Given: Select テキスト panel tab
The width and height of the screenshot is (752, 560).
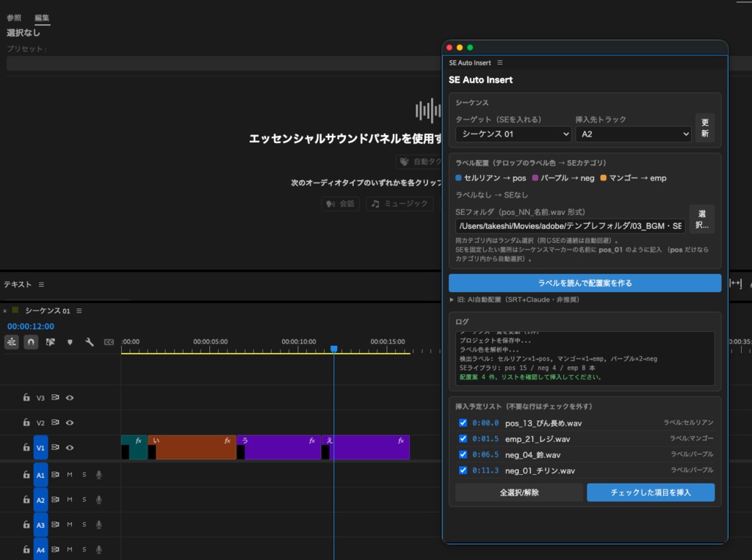Looking at the screenshot, I should click(18, 284).
